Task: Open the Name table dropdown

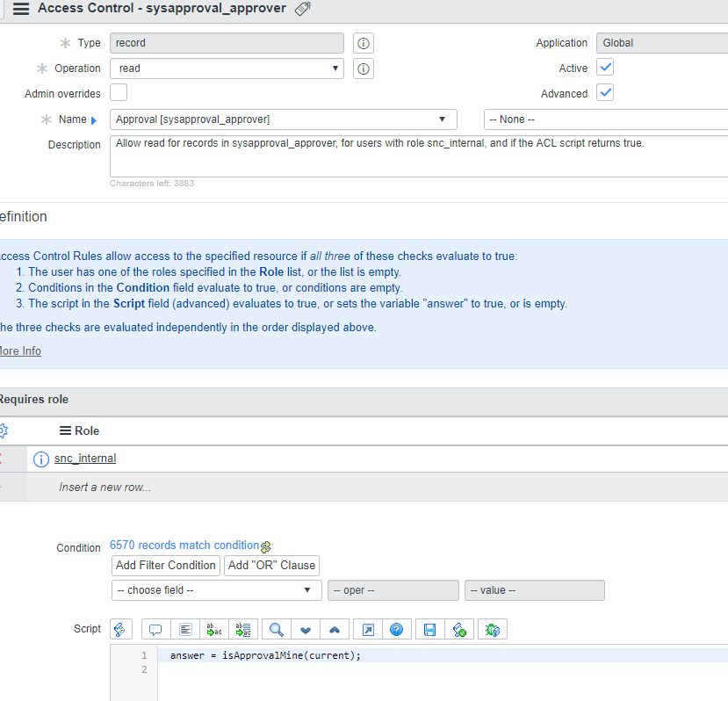Action: 283,119
